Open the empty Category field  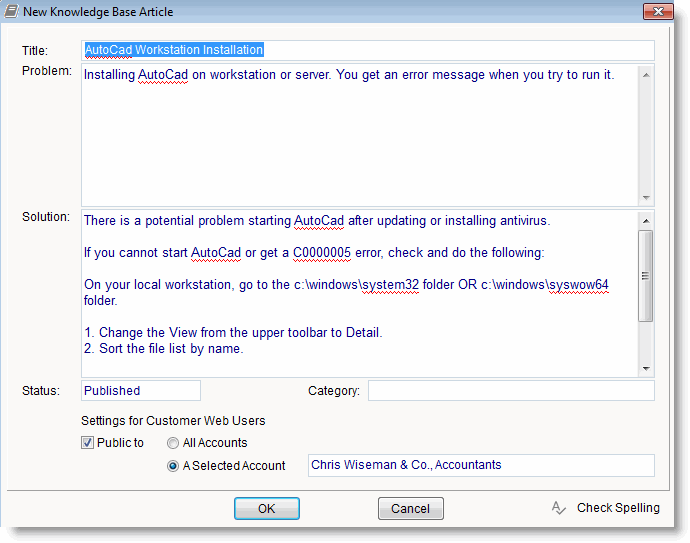tap(510, 391)
